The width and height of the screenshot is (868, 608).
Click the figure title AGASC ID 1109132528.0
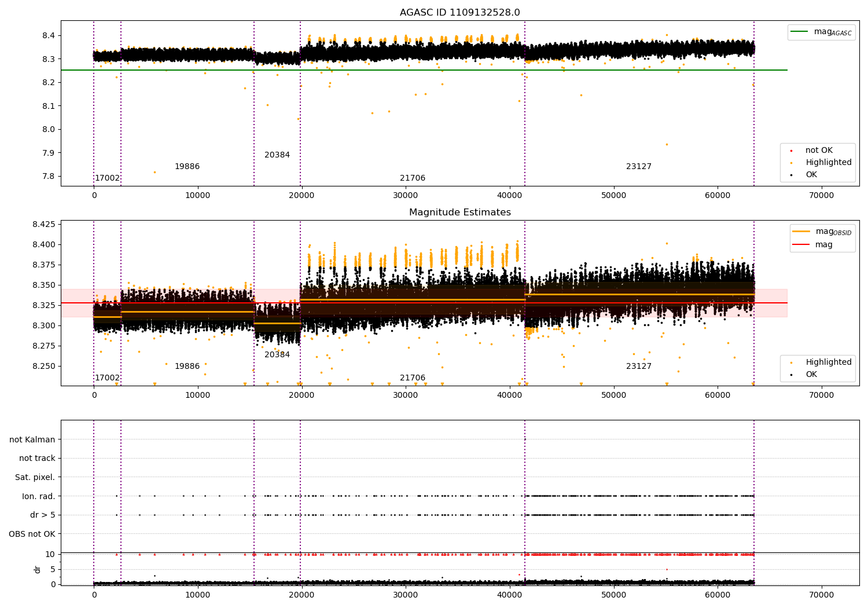(460, 13)
